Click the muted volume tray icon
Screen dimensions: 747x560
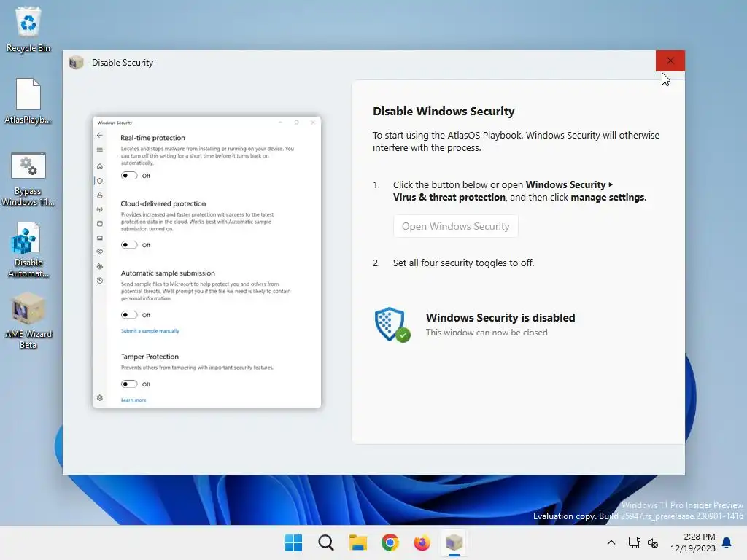click(653, 542)
